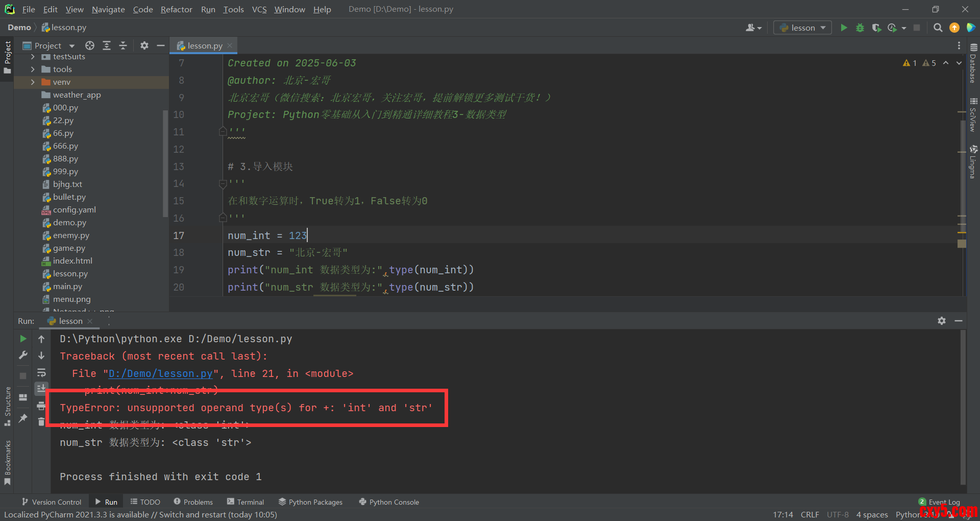Viewport: 980px width, 521px height.
Task: Clear run output with trash icon
Action: click(41, 421)
